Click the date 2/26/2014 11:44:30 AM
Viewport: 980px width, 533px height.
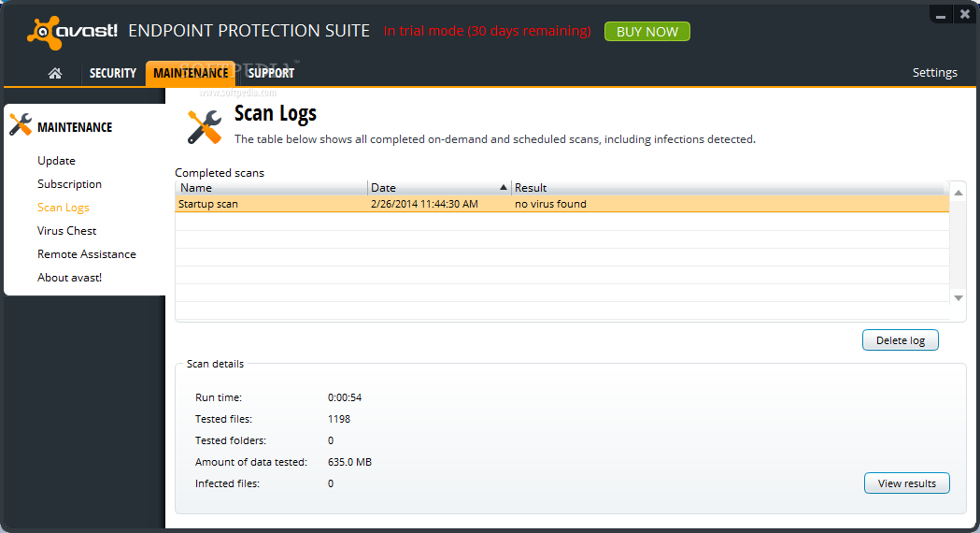click(x=424, y=204)
